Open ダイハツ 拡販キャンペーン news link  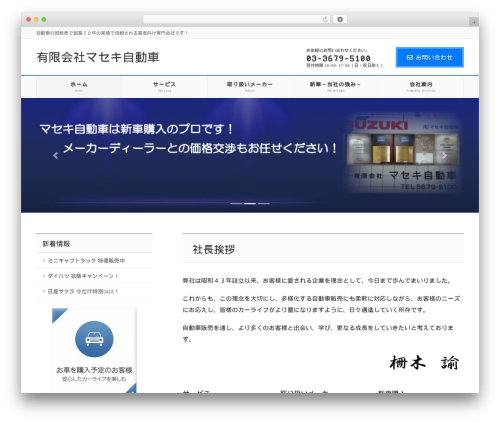[83, 276]
